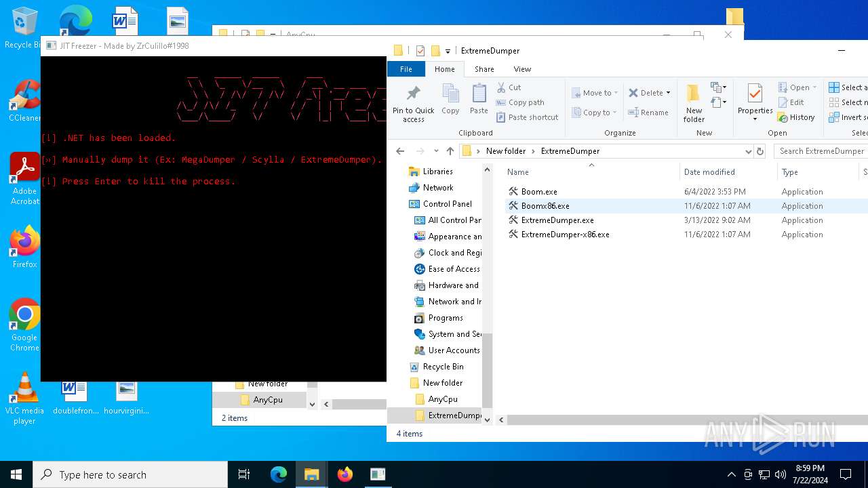This screenshot has height=488, width=868.
Task: Click the Refresh button beside address bar
Action: (x=760, y=151)
